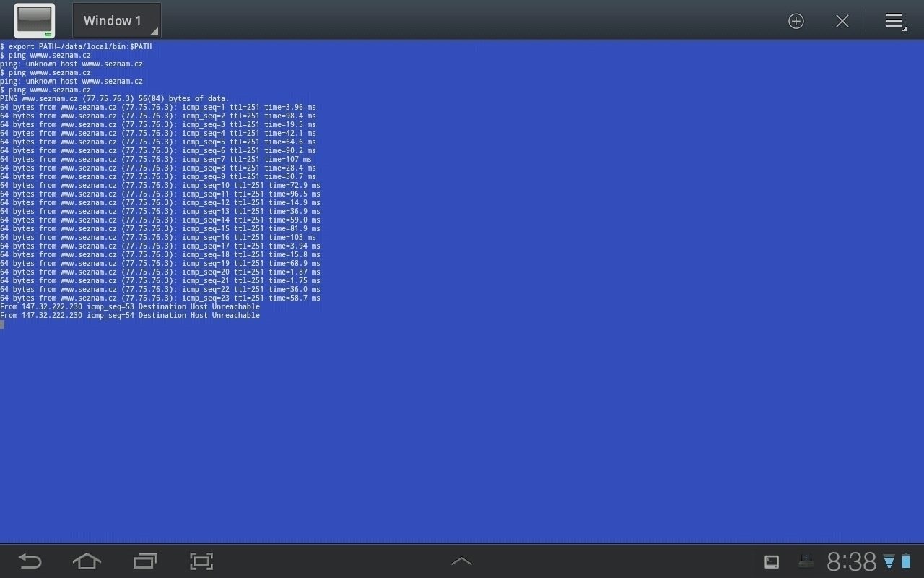Tap the router notification icon

806,561
